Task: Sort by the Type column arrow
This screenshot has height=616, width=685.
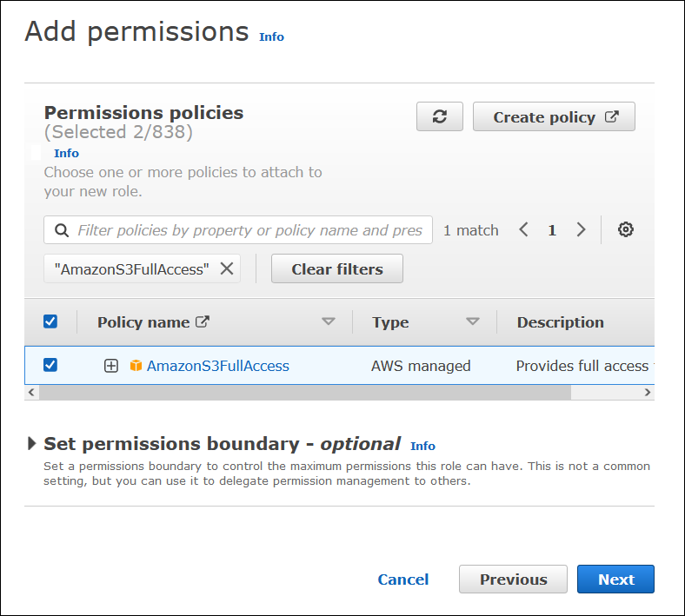Action: (473, 322)
